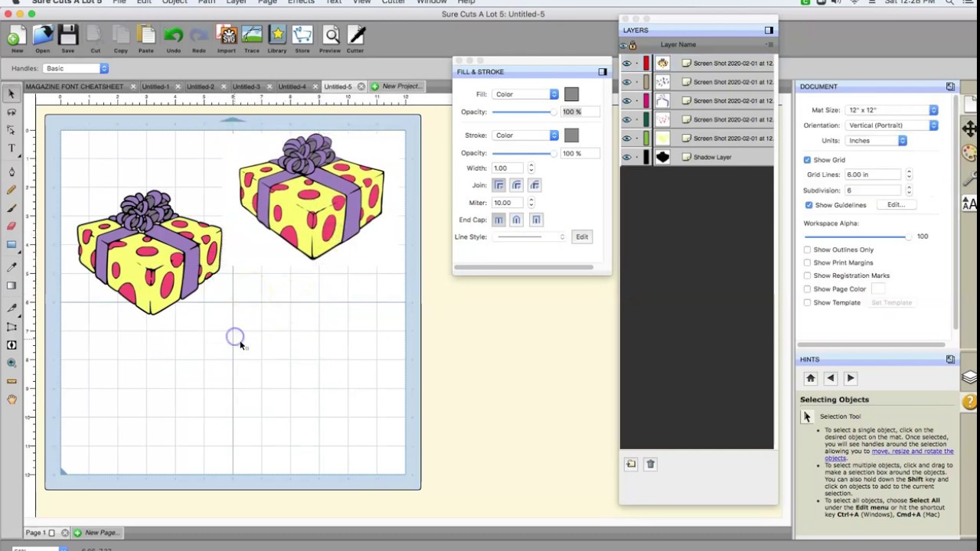Open move, resize and rotate link
Image resolution: width=980 pixels, height=551 pixels.
[889, 455]
